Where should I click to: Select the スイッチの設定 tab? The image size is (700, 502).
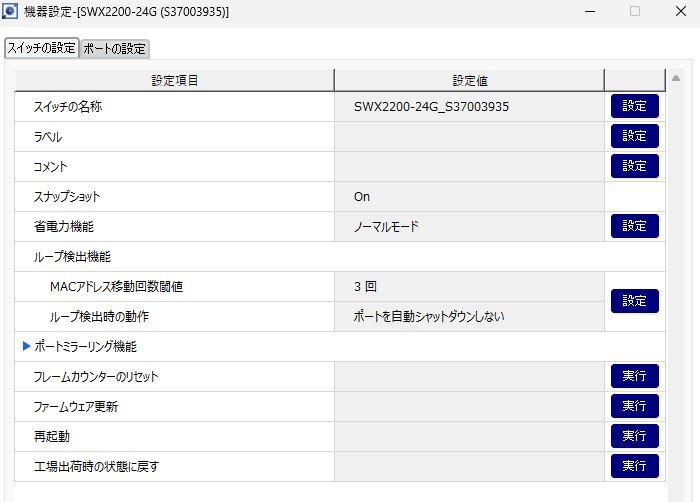41,48
